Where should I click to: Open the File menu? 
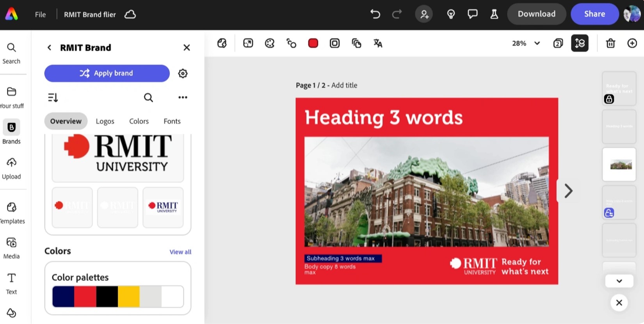40,14
